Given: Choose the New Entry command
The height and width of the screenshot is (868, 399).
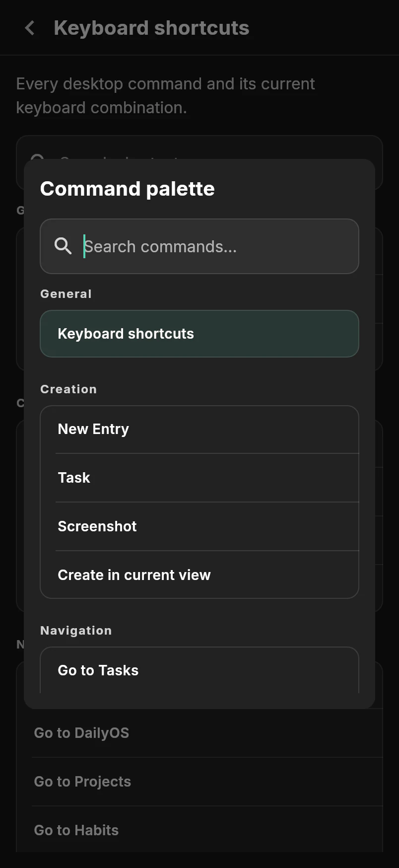Looking at the screenshot, I should pos(199,430).
